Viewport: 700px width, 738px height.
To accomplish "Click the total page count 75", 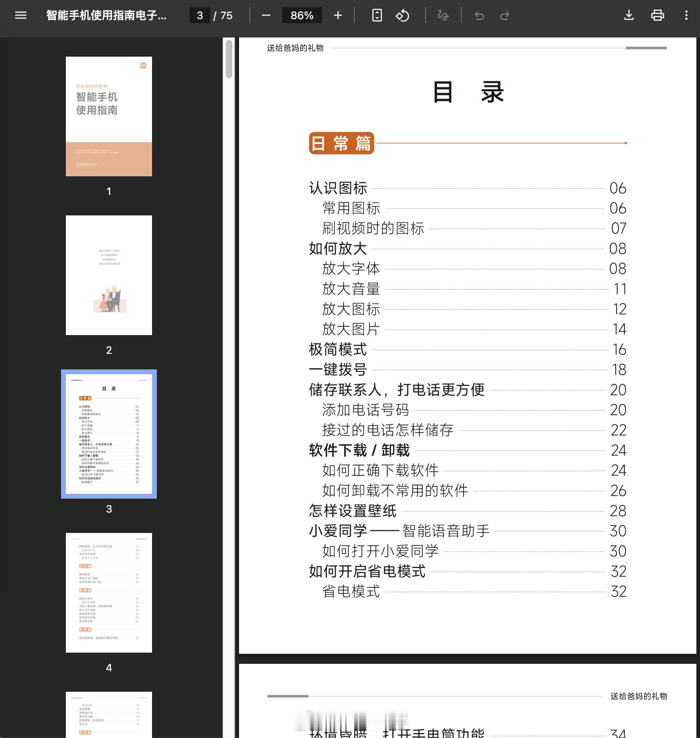I will pyautogui.click(x=226, y=16).
